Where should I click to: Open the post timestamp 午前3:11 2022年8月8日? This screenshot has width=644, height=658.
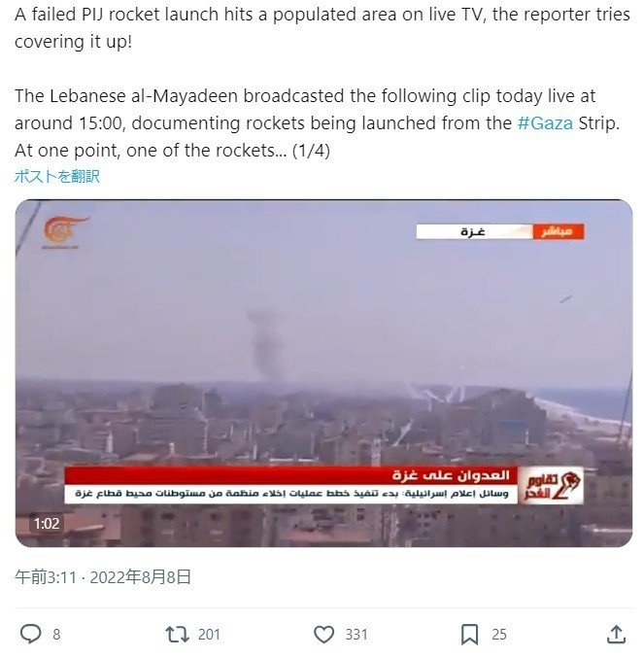[x=103, y=577]
